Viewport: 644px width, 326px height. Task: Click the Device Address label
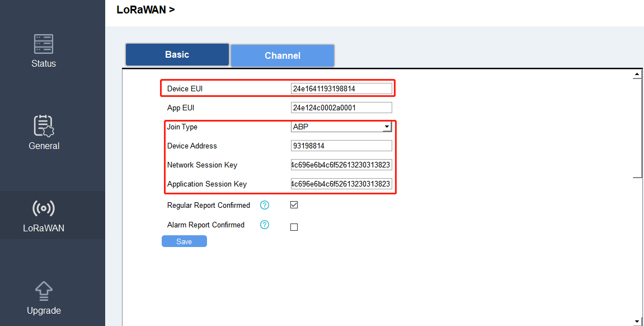point(192,146)
